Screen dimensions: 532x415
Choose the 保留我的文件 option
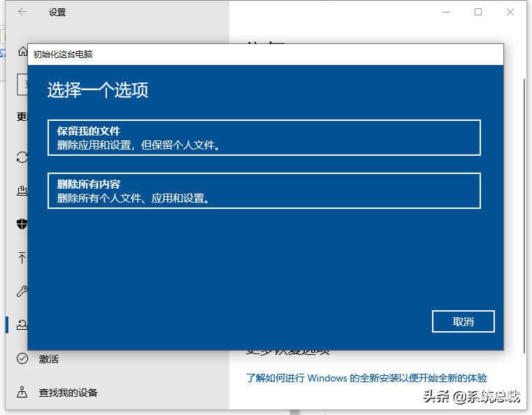click(x=264, y=138)
